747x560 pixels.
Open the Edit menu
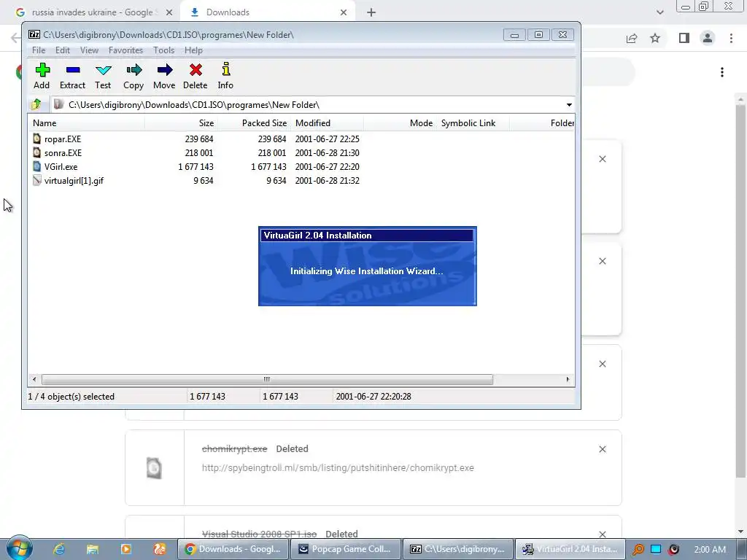coord(63,50)
